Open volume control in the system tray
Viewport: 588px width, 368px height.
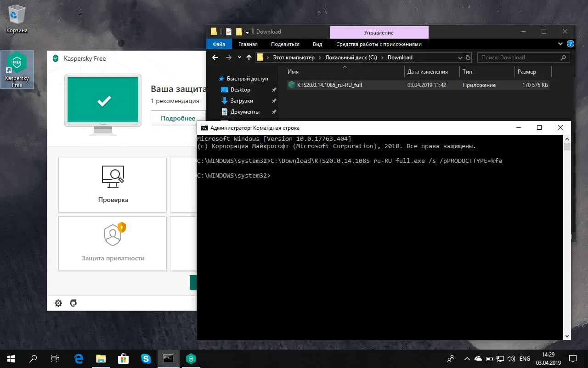[x=511, y=358]
